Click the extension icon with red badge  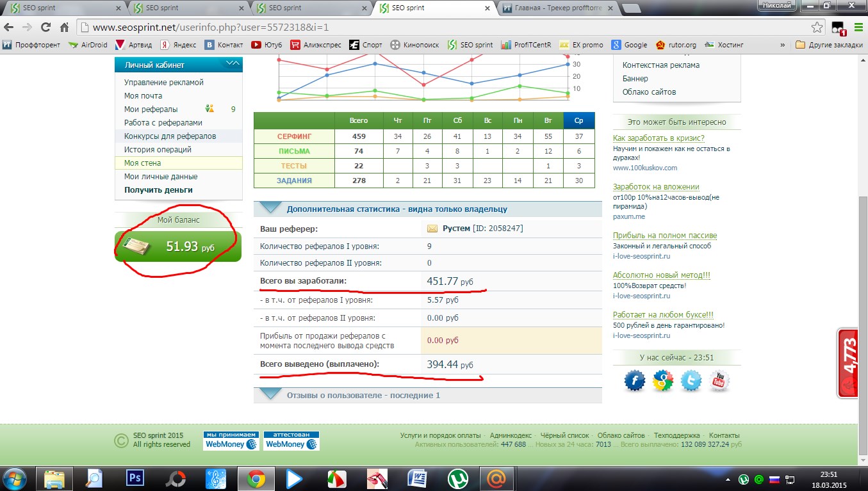coord(838,28)
